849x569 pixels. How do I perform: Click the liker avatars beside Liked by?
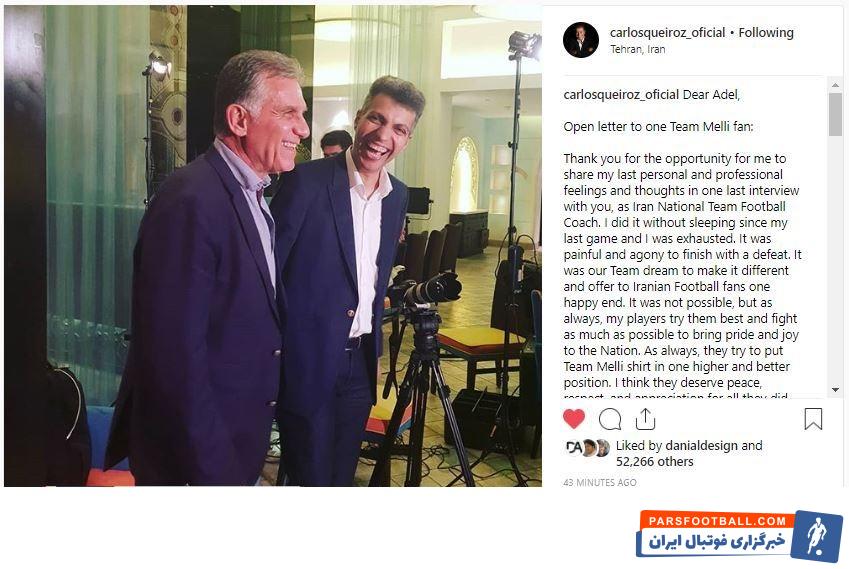point(587,448)
